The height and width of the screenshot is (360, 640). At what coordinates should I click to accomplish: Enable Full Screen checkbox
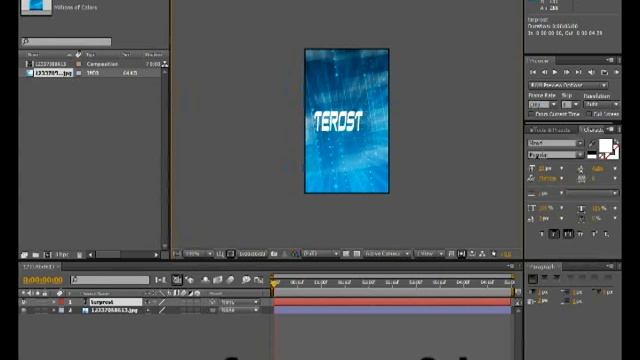tap(589, 114)
